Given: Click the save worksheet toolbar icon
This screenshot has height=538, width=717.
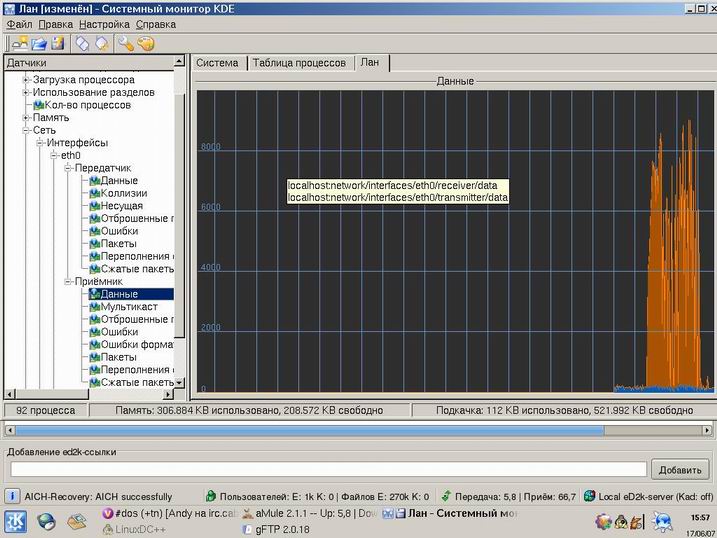Looking at the screenshot, I should (58, 43).
